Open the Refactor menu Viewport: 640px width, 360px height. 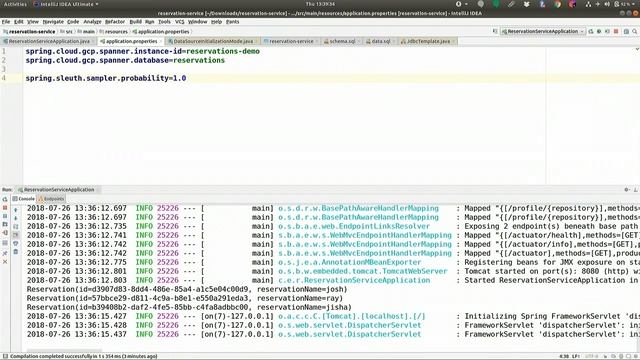coord(115,22)
